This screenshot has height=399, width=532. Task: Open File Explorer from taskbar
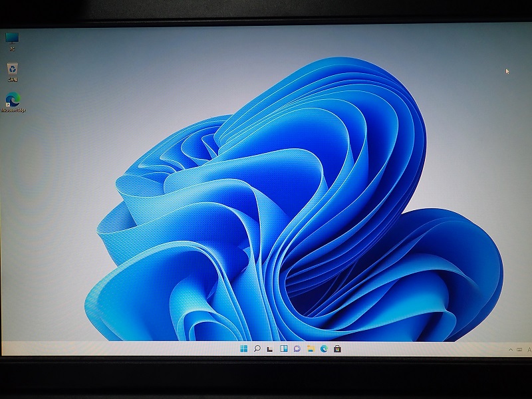[x=311, y=348]
